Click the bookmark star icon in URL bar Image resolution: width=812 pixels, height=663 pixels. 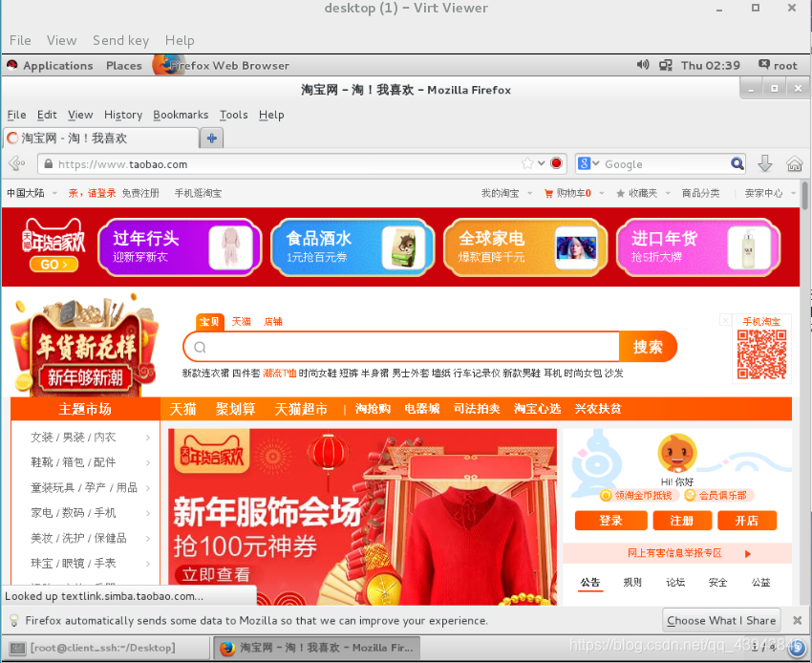click(x=527, y=163)
